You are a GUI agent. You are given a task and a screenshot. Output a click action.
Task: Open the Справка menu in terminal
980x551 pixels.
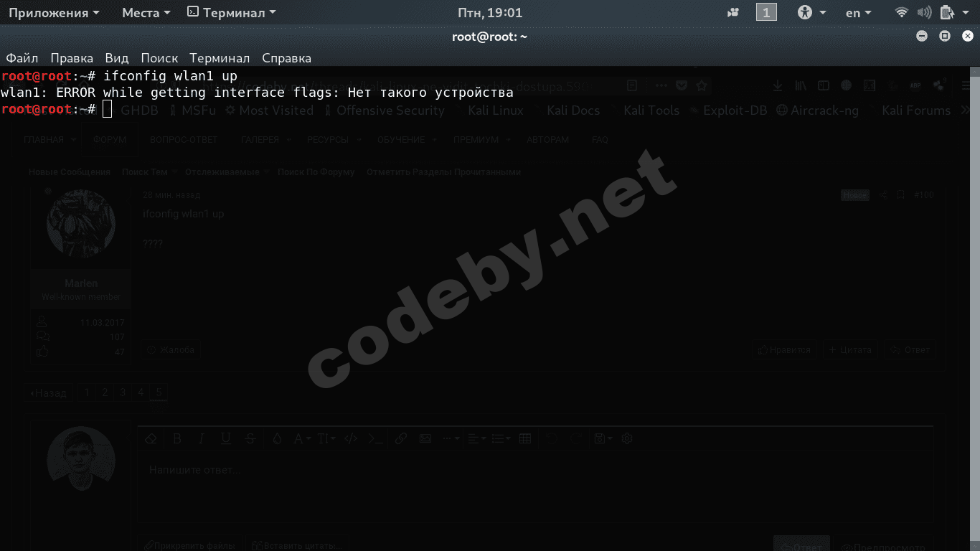(287, 58)
